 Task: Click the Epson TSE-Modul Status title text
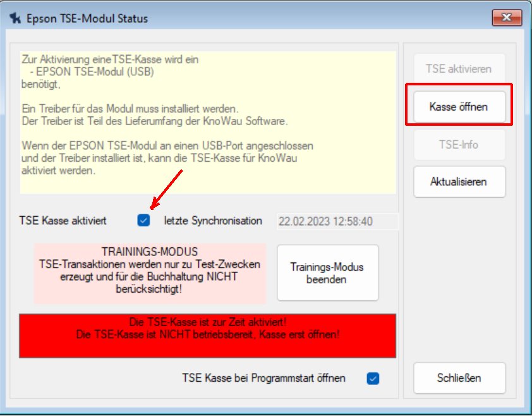(87, 18)
